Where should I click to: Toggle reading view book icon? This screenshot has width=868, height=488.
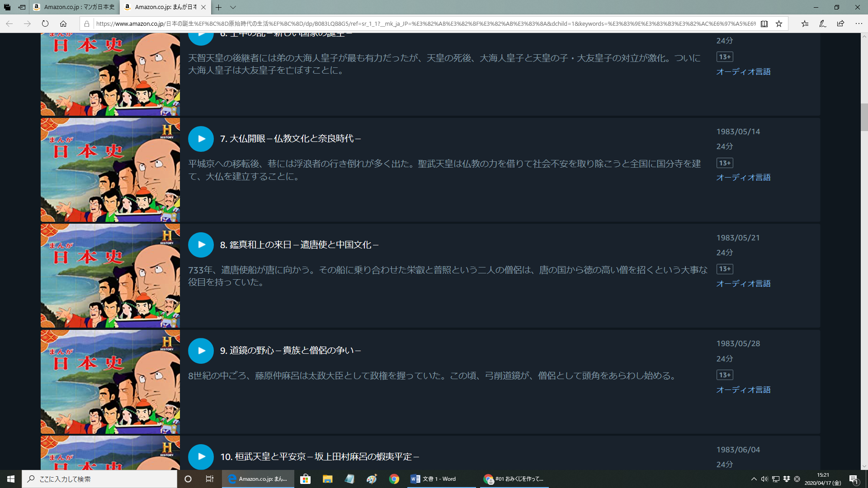(764, 23)
